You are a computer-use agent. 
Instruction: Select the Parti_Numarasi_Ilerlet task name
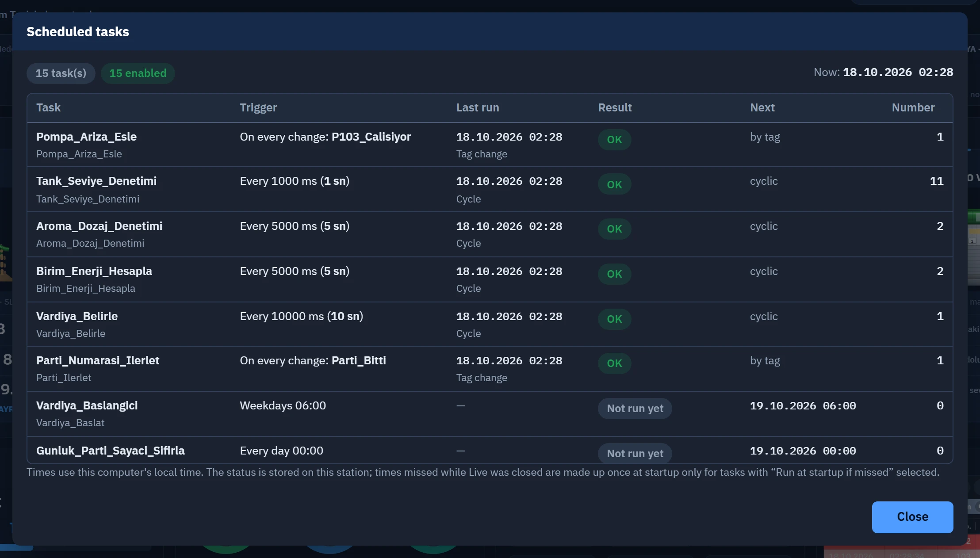(x=98, y=360)
